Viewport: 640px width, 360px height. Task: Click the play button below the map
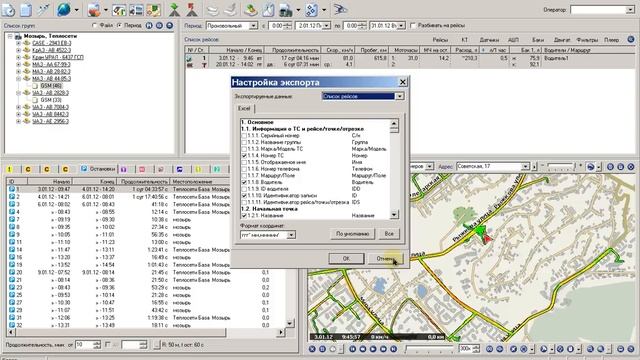click(373, 349)
